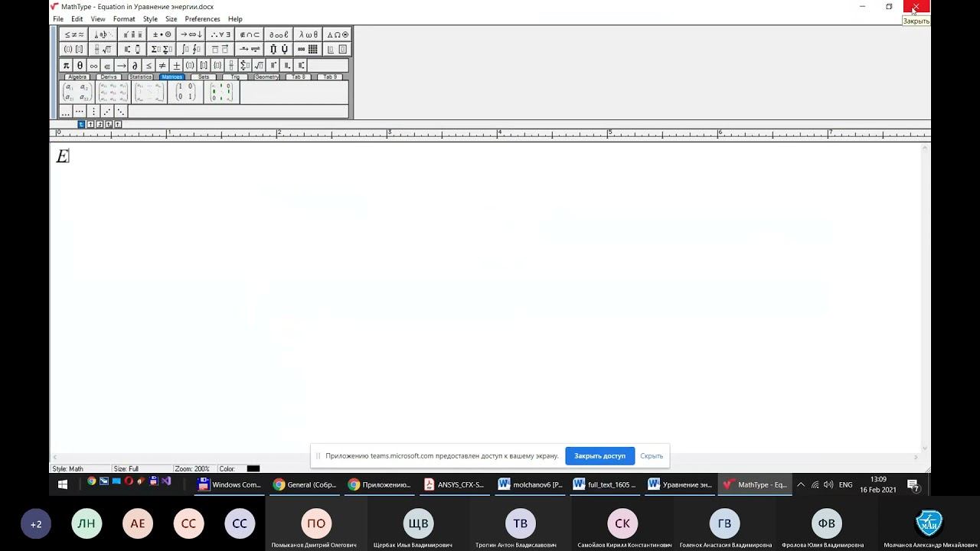The height and width of the screenshot is (551, 980).
Task: Switch to the Trig tab
Action: [x=235, y=77]
